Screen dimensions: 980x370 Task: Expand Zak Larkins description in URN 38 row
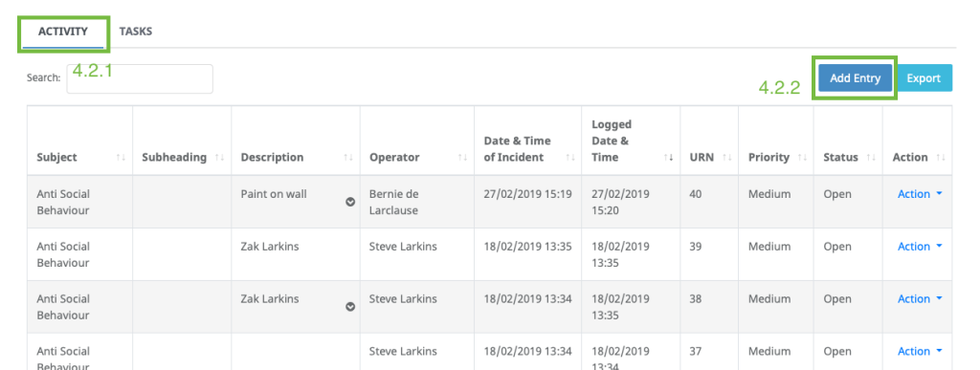click(350, 306)
